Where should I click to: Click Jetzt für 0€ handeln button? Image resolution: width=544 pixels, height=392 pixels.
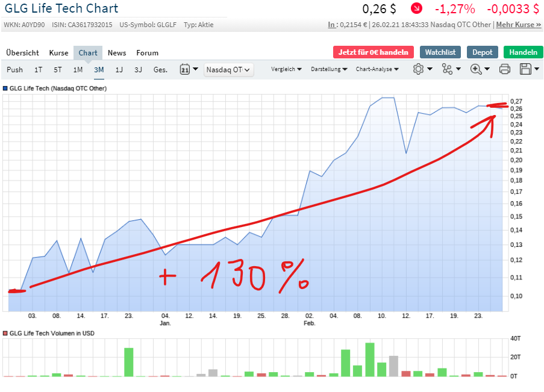click(x=374, y=52)
